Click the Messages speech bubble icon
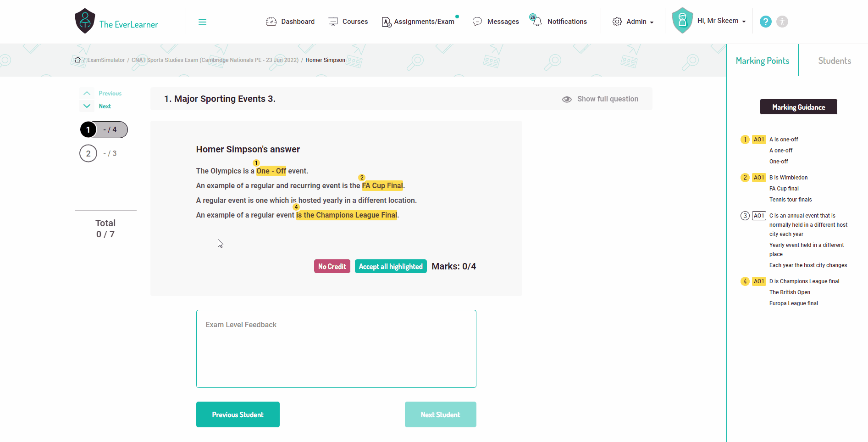 click(x=477, y=22)
